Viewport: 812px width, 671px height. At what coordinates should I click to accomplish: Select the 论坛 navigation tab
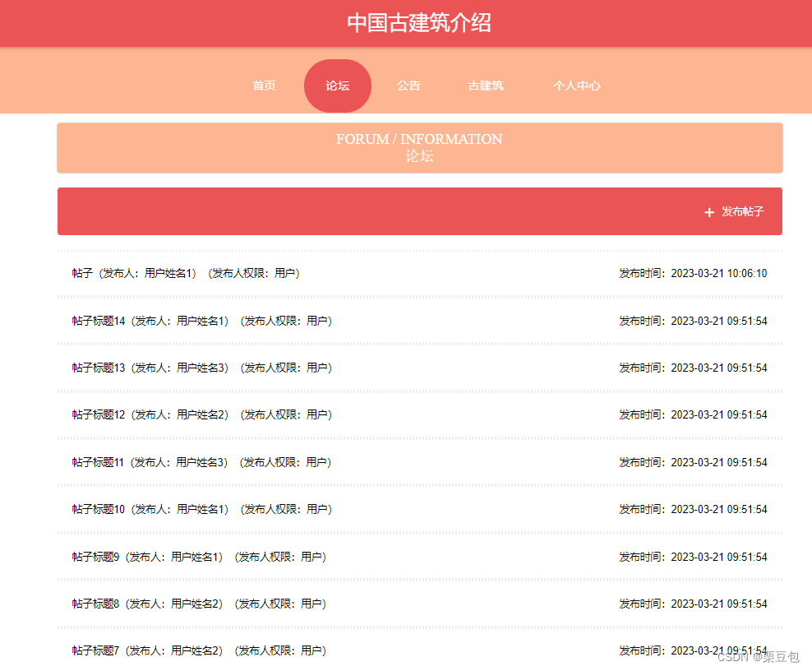point(338,86)
